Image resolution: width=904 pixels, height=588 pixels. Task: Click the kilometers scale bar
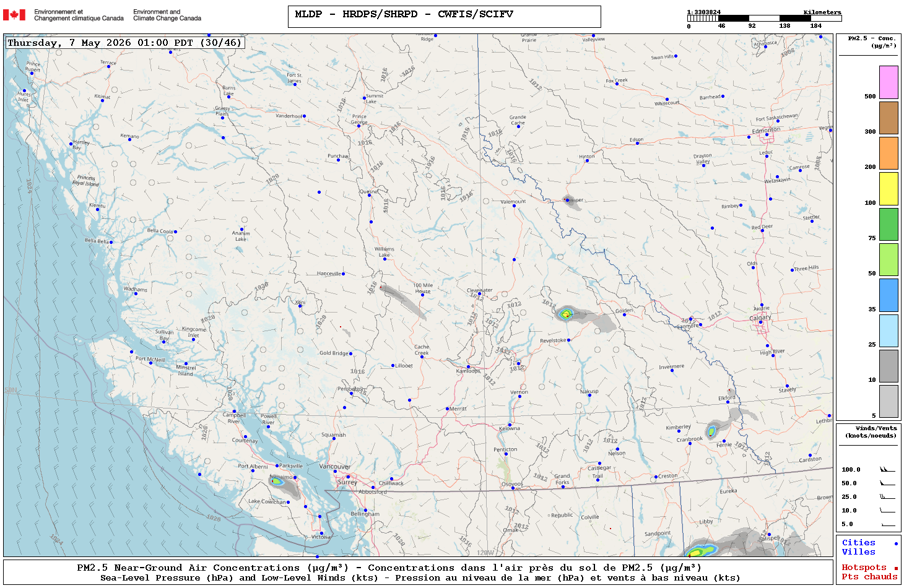coord(764,19)
